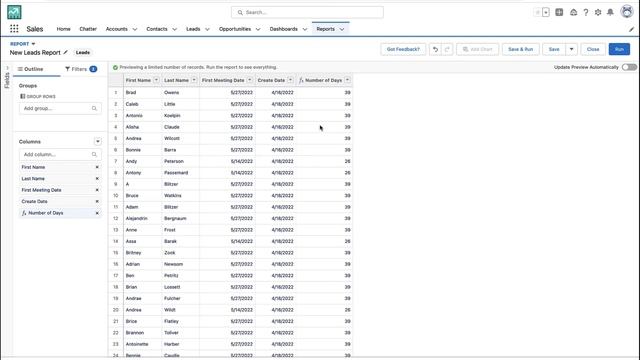Remove First Name column from outline
The width and height of the screenshot is (640, 360).
[x=97, y=167]
